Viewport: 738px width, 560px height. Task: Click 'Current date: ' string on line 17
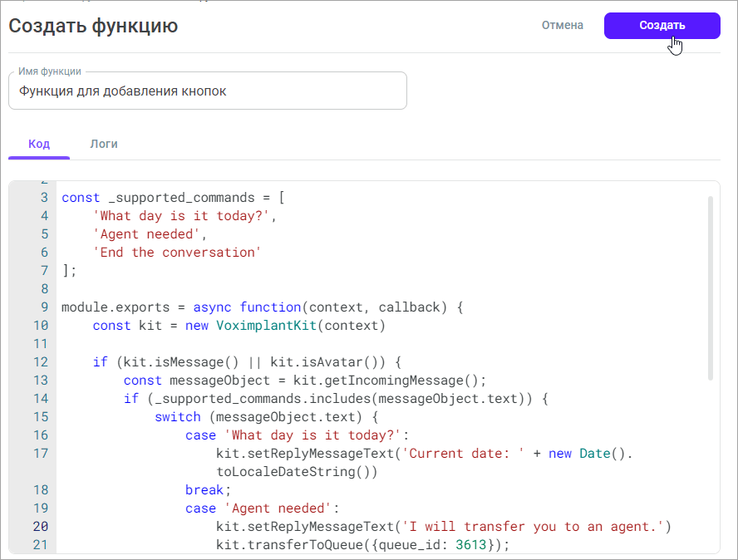click(x=464, y=454)
